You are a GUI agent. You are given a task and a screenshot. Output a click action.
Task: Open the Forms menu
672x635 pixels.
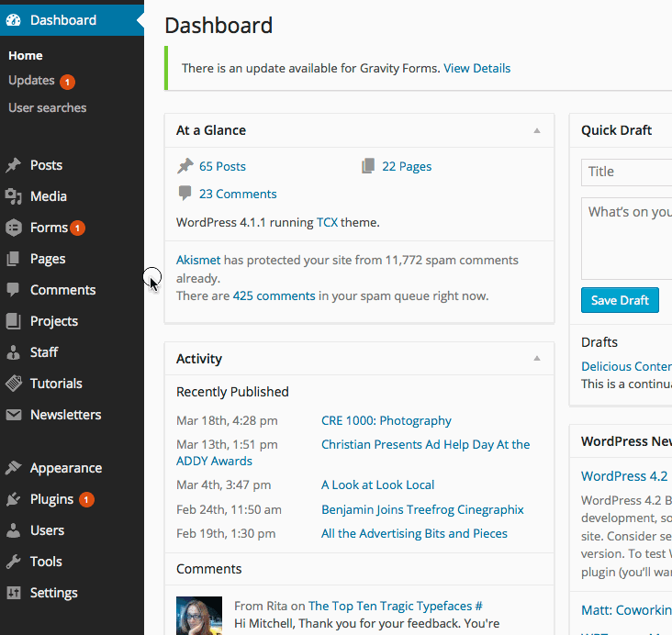[49, 228]
